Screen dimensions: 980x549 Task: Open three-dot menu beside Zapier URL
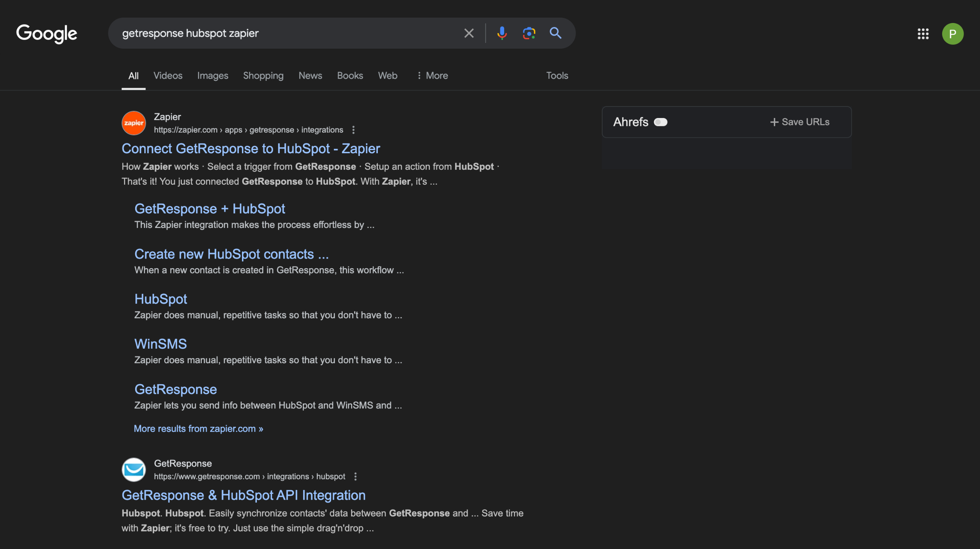click(353, 130)
